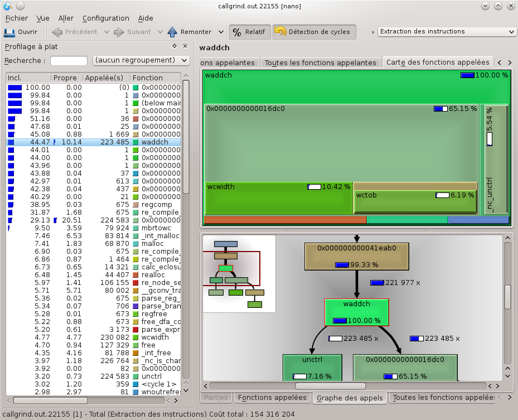Float the Profilage à plat panel
This screenshot has width=518, height=420.
pyautogui.click(x=174, y=47)
